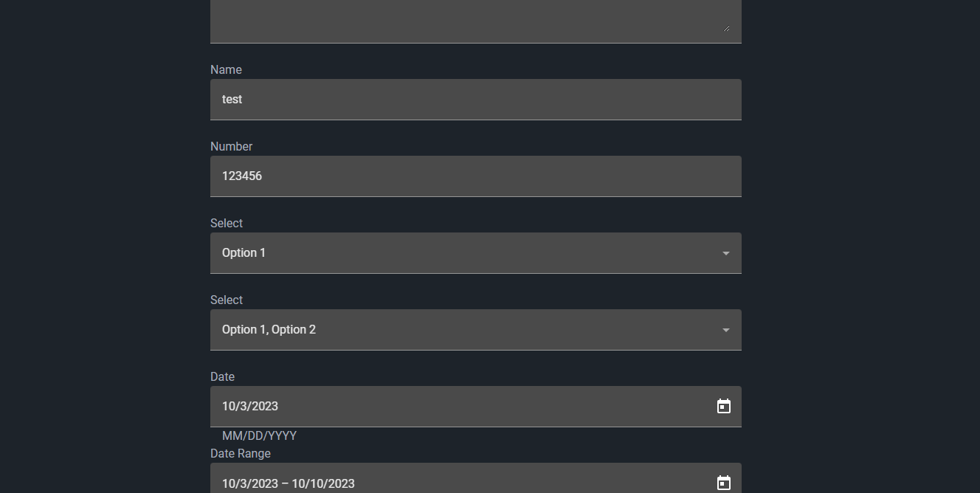Click the Select label above the multi-select
Viewport: 980px width, 493px height.
(227, 300)
